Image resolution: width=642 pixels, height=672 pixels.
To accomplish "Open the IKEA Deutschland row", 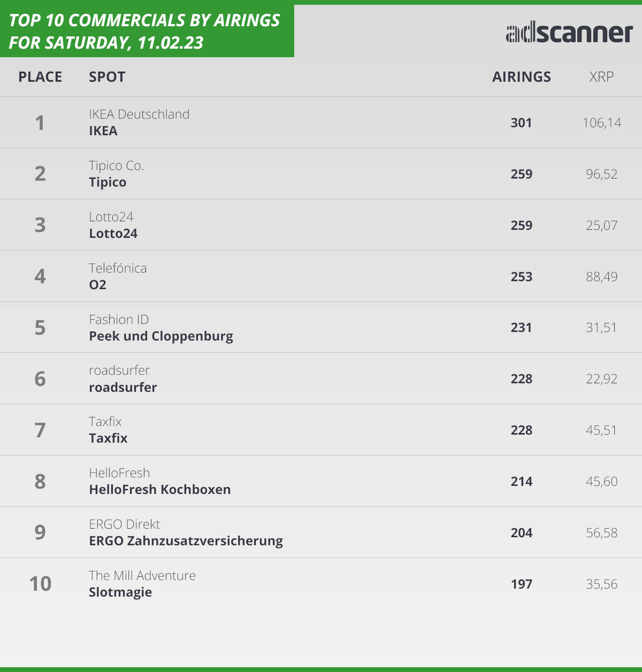I will coord(321,122).
